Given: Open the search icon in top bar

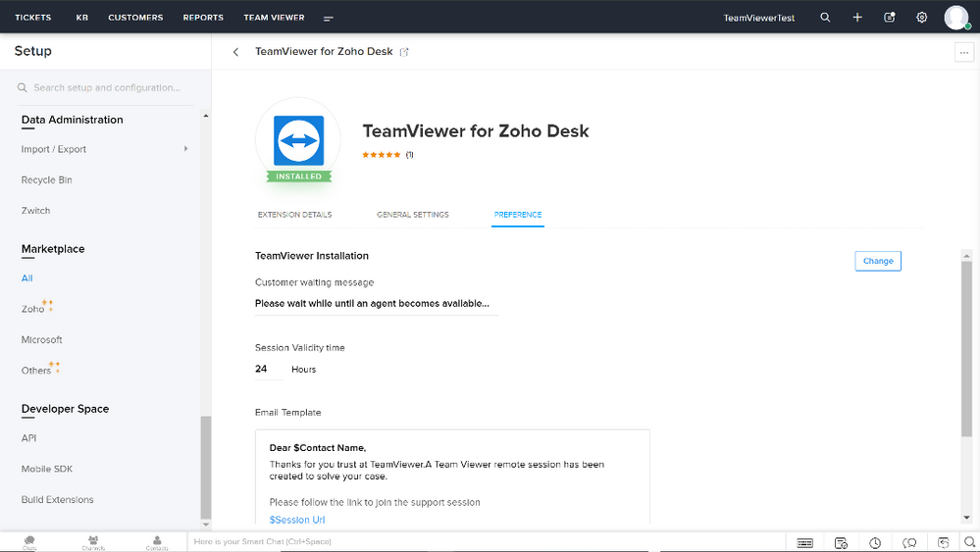Looking at the screenshot, I should coord(825,18).
